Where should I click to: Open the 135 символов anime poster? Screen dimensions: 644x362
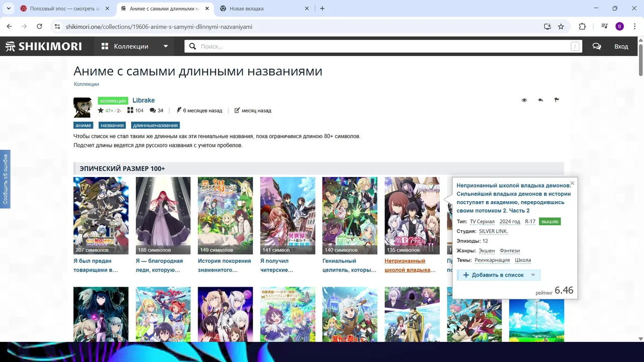pos(412,215)
